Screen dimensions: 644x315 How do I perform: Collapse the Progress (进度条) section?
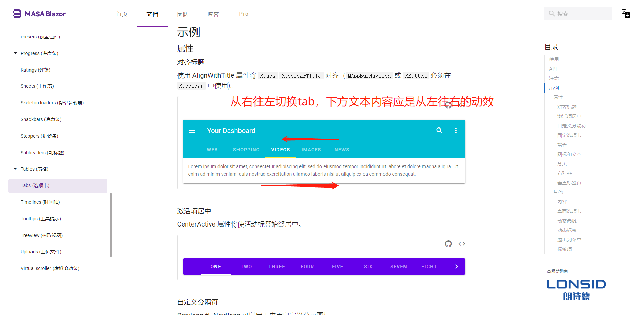15,53
